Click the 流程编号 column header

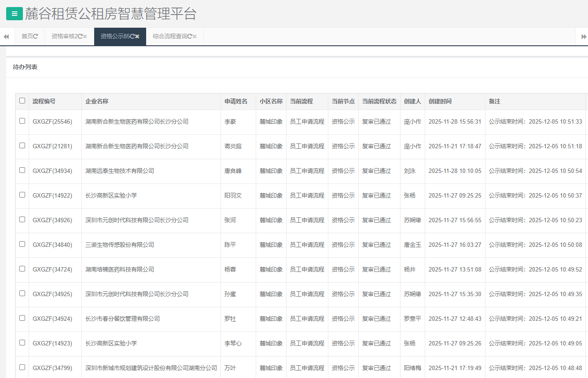coord(44,101)
